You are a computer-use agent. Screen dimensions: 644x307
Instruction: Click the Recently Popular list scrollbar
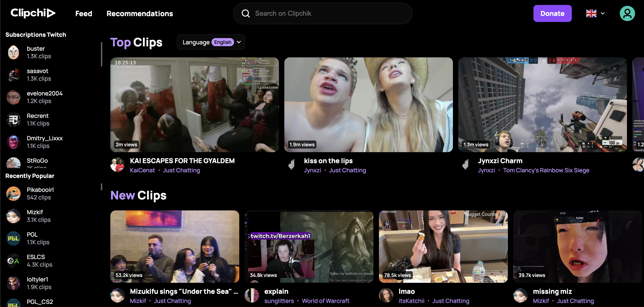click(x=102, y=187)
